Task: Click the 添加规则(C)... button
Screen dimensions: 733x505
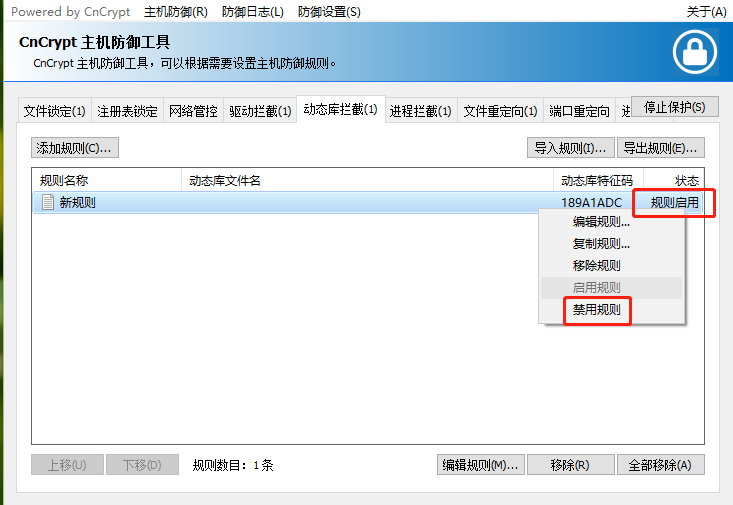Action: (75, 148)
